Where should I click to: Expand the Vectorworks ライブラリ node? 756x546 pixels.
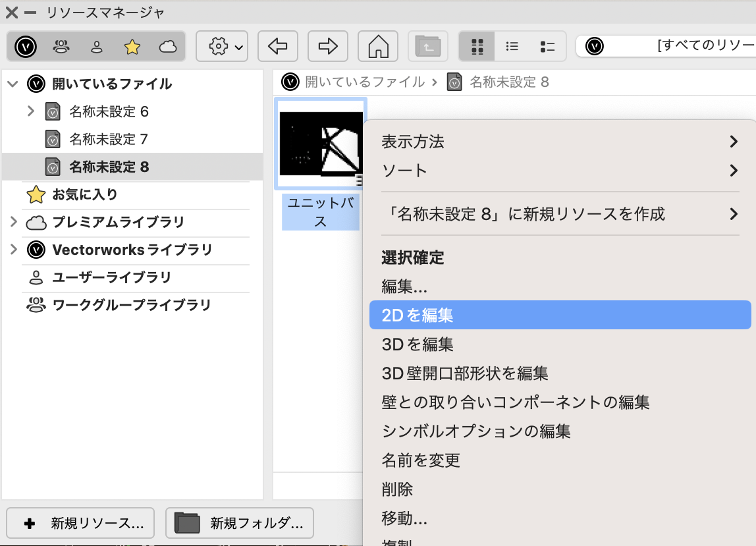point(13,250)
